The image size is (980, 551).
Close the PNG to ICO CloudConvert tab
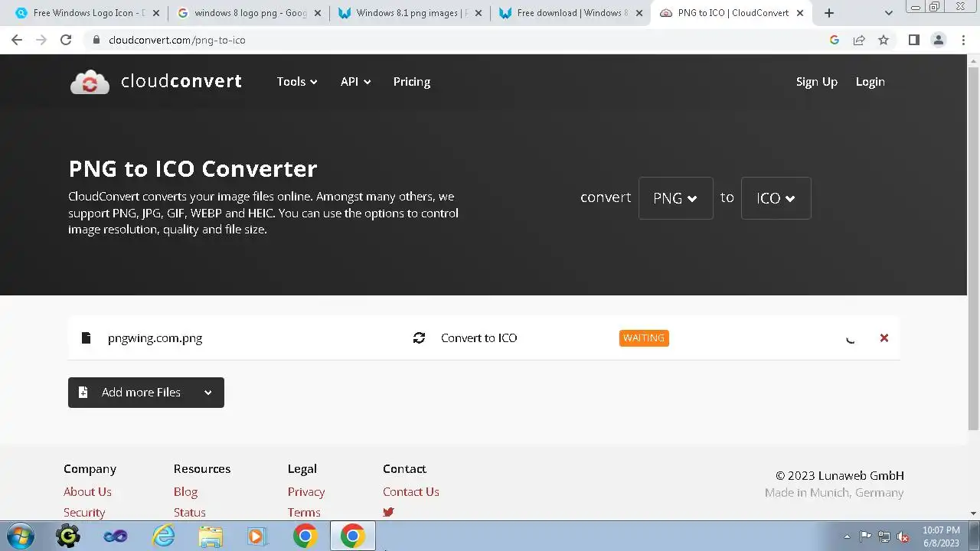pyautogui.click(x=800, y=13)
